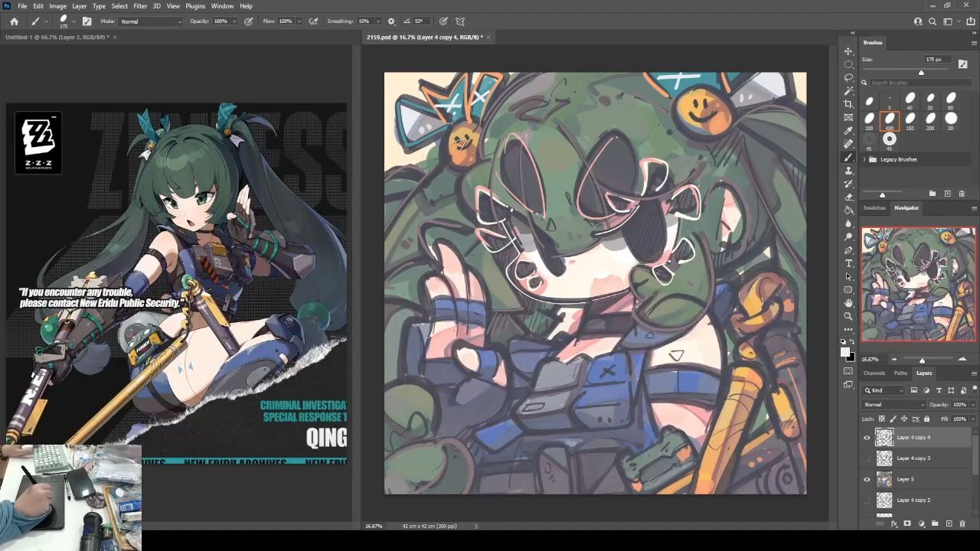Viewport: 980px width, 551px height.
Task: Select the 400 brush preset
Action: 890,120
